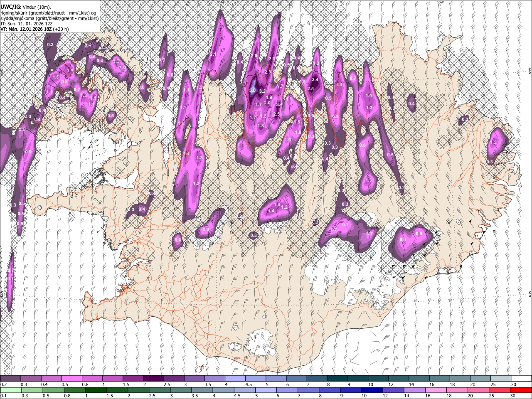The width and height of the screenshot is (532, 399).
Task: Click the rose rain-legend swatch between 20 and 25
Action: point(478,390)
